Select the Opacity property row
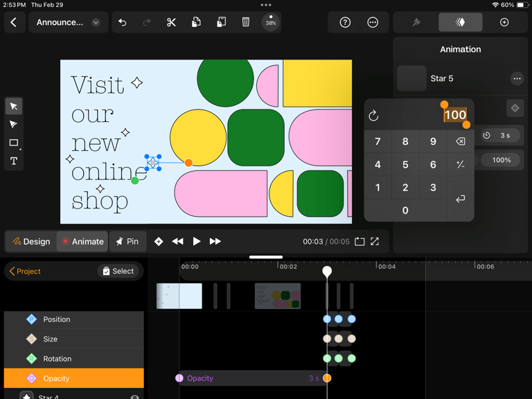The image size is (532, 399). [74, 378]
